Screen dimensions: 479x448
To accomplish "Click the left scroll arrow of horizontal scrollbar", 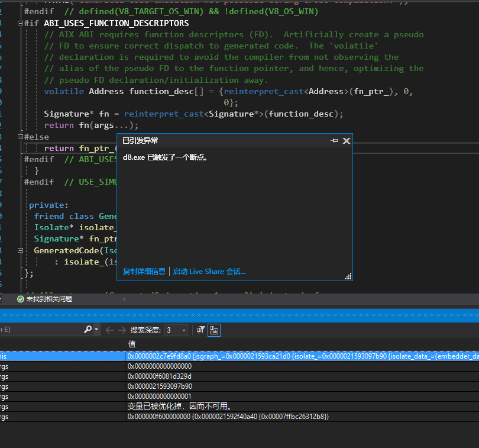I will (x=124, y=299).
